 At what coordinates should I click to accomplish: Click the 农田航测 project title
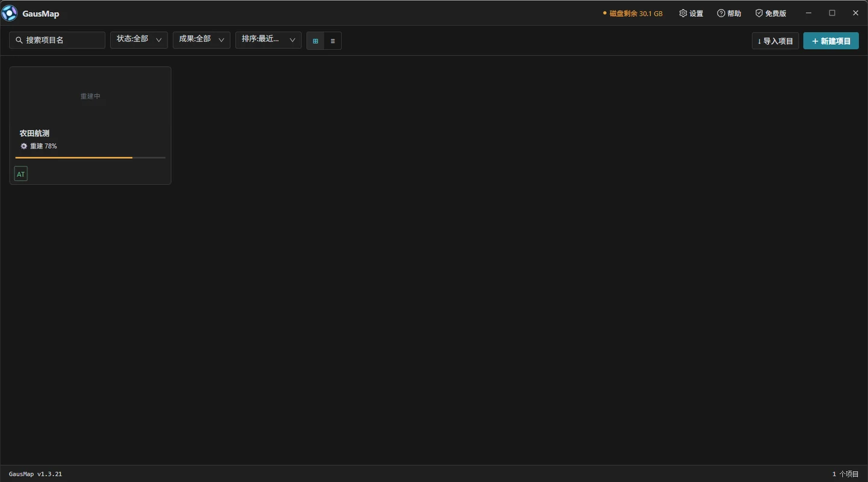click(x=34, y=133)
